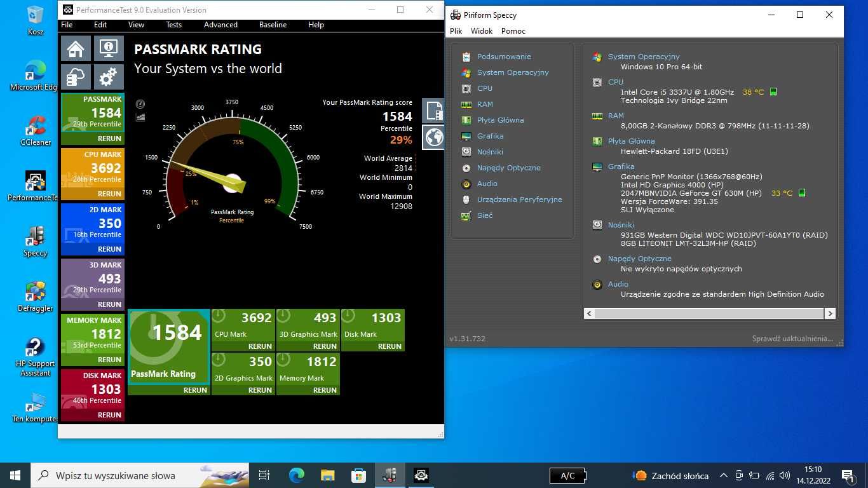Open Recycle Bin 'Kosz' desktop icon

(36, 20)
